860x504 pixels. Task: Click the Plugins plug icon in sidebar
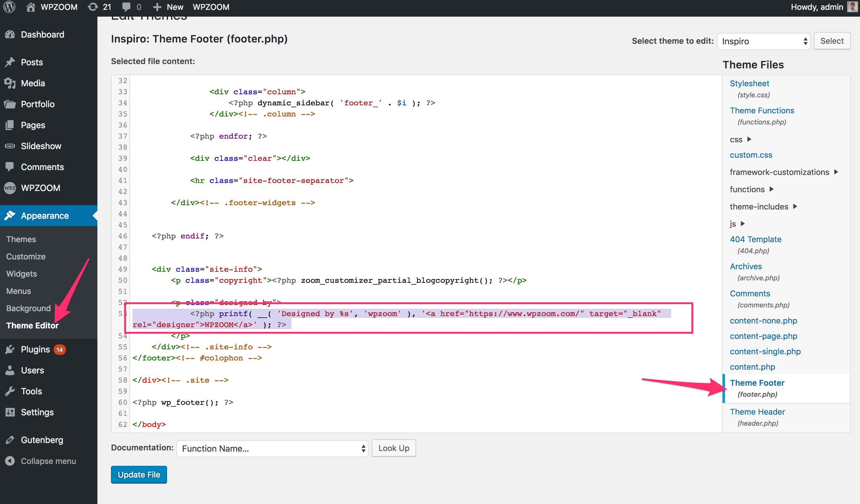point(10,349)
